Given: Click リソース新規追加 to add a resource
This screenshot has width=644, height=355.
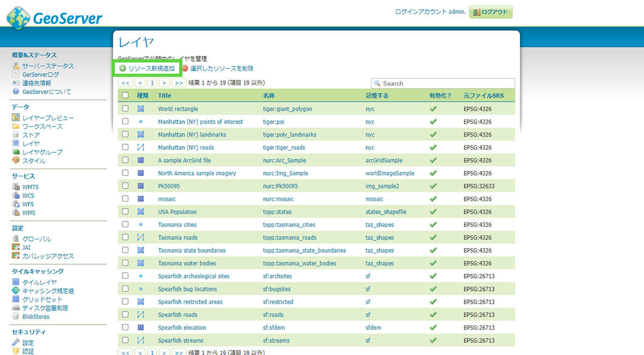Looking at the screenshot, I should (x=147, y=69).
